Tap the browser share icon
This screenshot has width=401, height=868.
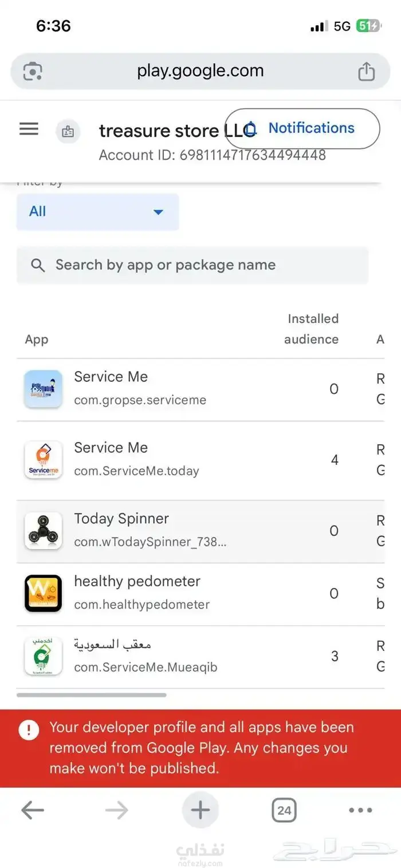[366, 72]
